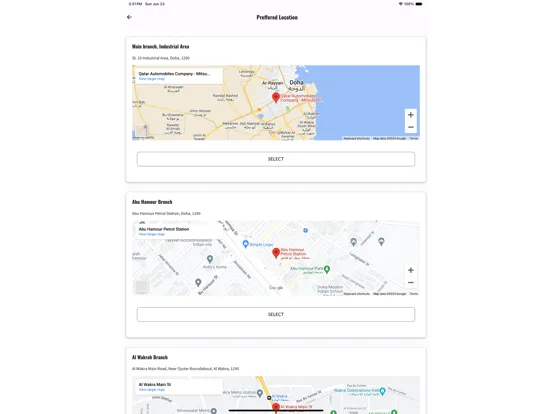552x414 pixels.
Task: Click the Al Wakra Main Road address text
Action: [186, 369]
